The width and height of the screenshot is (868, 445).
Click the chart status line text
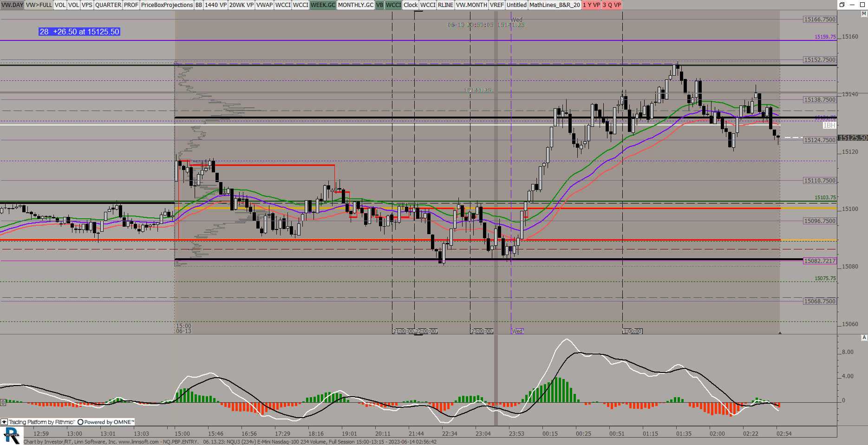pyautogui.click(x=230, y=442)
